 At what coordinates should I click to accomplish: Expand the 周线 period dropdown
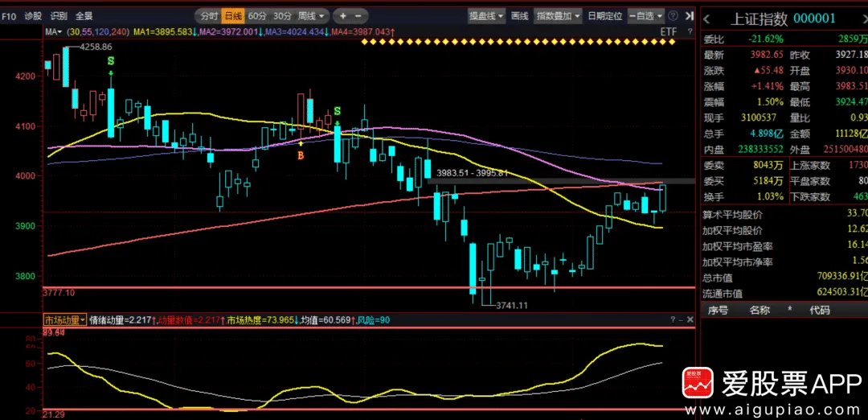click(311, 16)
